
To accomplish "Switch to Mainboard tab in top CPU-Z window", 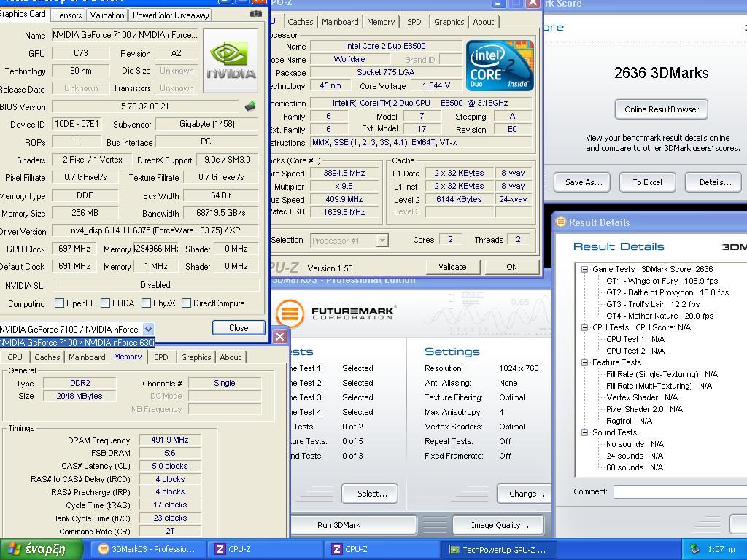I will (x=340, y=22).
